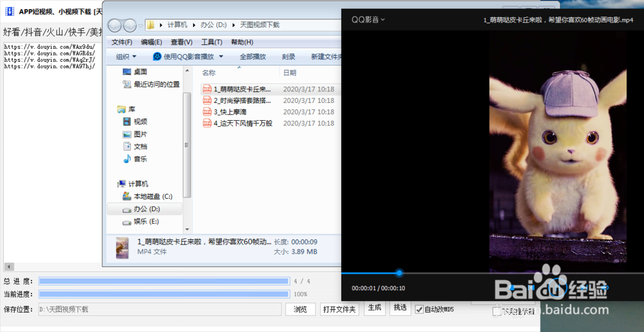644x332 pixels.
Task: Select the MP4 file 1_萌萌哒皮卡丘来...
Action: (x=271, y=89)
